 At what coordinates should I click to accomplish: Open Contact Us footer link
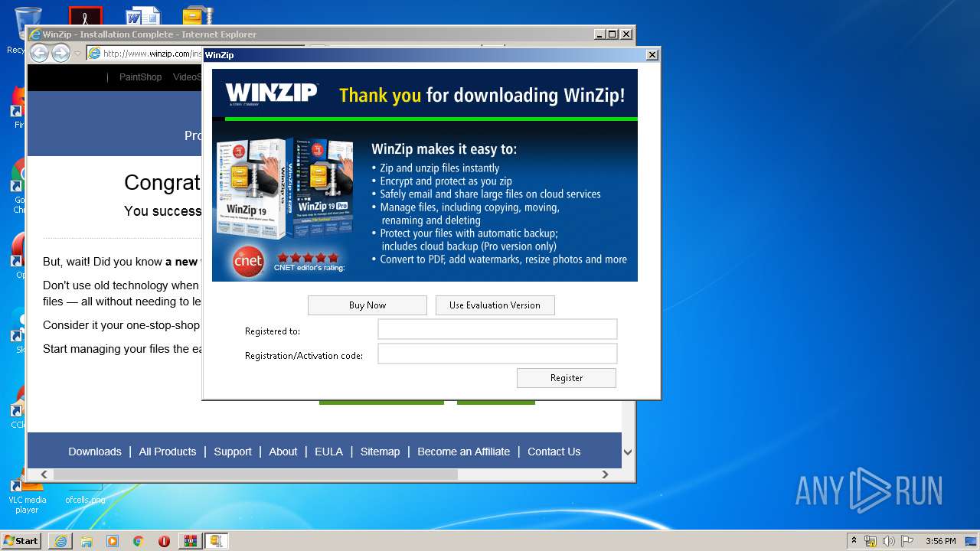tap(554, 452)
